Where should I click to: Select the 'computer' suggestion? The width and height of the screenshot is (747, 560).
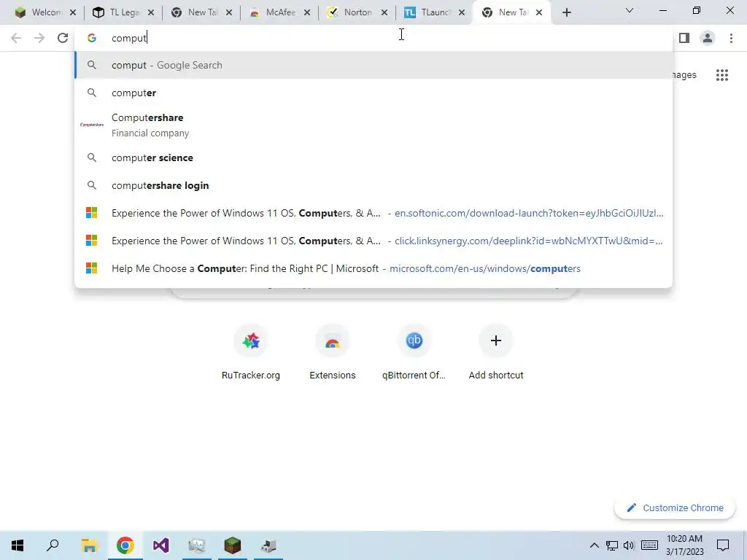point(373,93)
